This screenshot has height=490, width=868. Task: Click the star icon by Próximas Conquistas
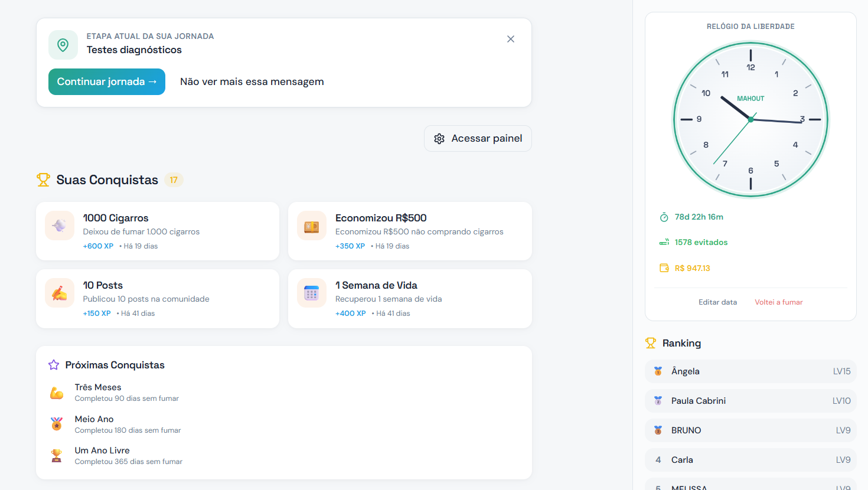point(54,365)
